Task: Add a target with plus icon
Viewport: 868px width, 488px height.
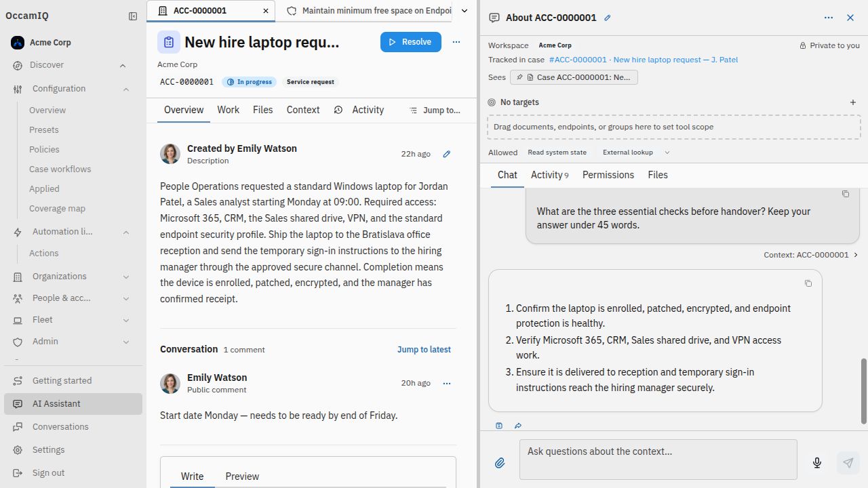Action: coord(853,102)
